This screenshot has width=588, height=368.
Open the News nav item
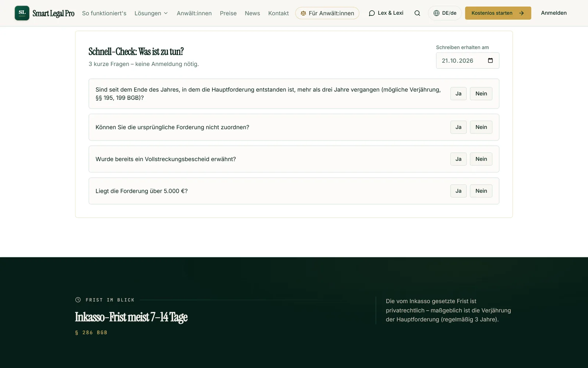click(x=252, y=13)
